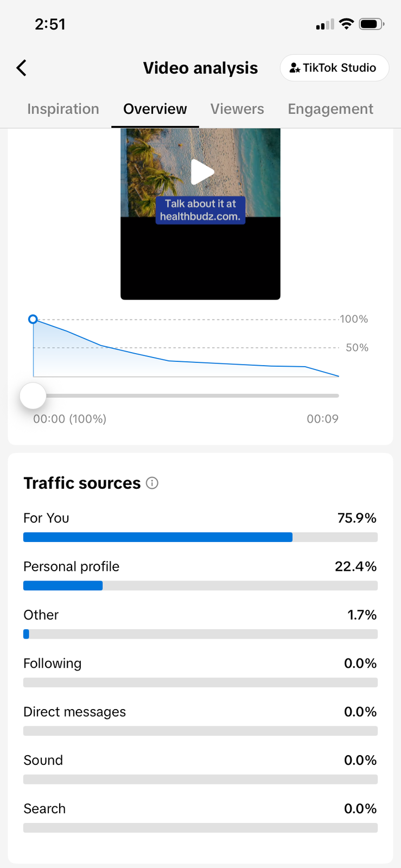Tap the healthbudz.com caption overlay
This screenshot has height=868, width=401.
(x=200, y=210)
